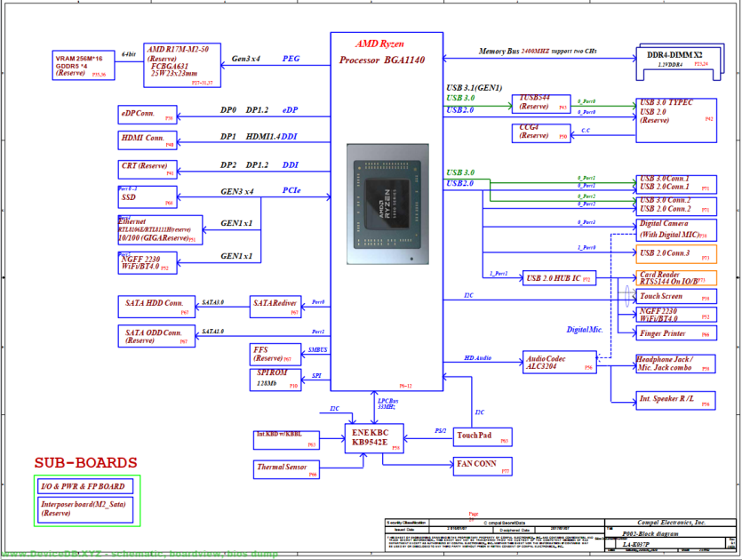The width and height of the screenshot is (742, 560).
Task: Click the CCG4 (Reserve) block
Action: point(541,133)
